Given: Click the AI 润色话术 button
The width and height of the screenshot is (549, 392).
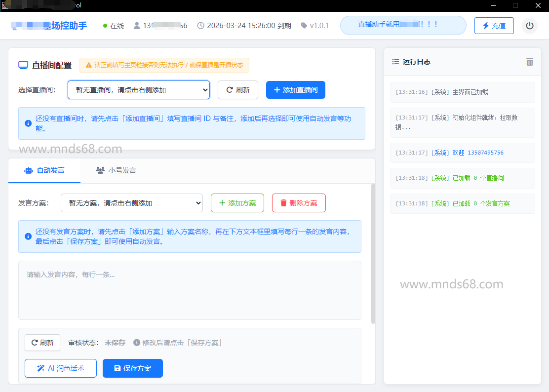Looking at the screenshot, I should [60, 368].
